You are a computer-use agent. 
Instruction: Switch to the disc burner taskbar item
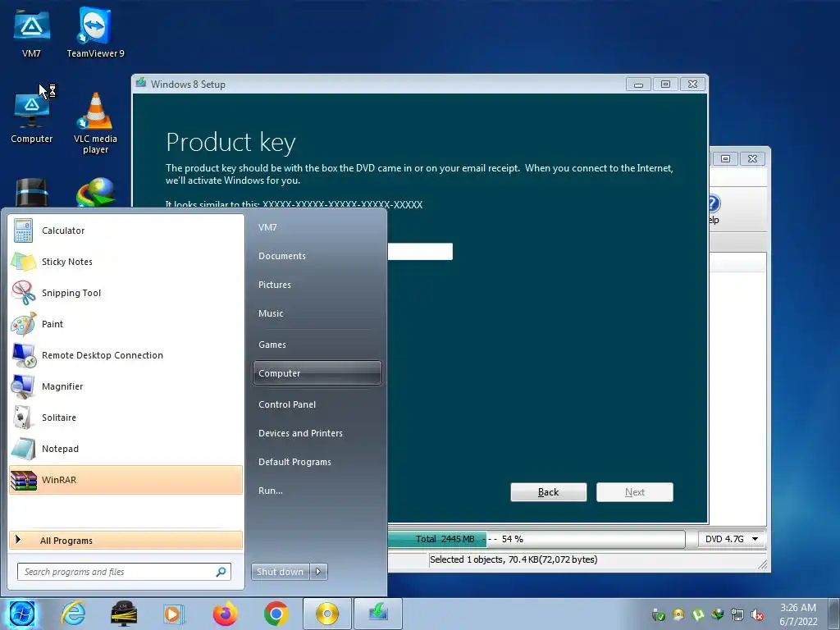pyautogui.click(x=327, y=614)
